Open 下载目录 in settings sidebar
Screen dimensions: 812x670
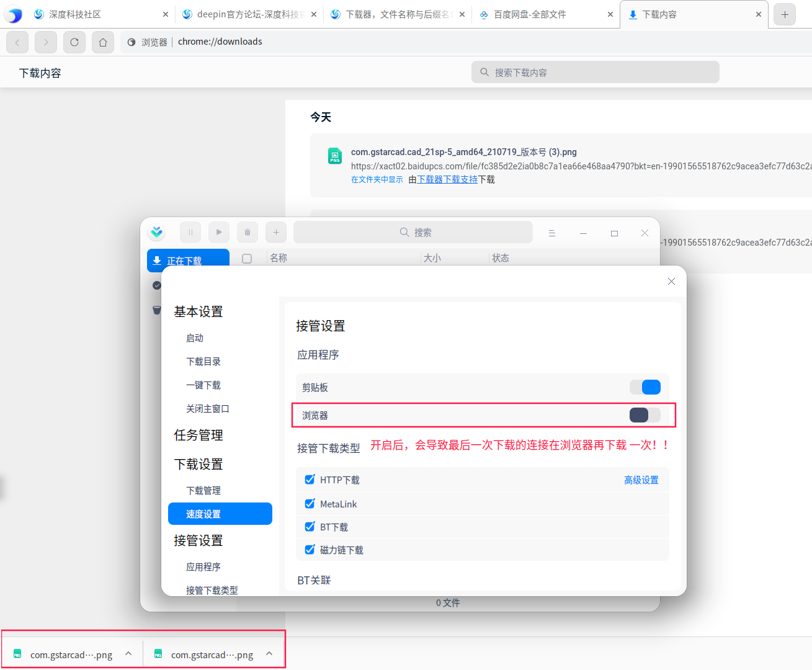pos(203,362)
